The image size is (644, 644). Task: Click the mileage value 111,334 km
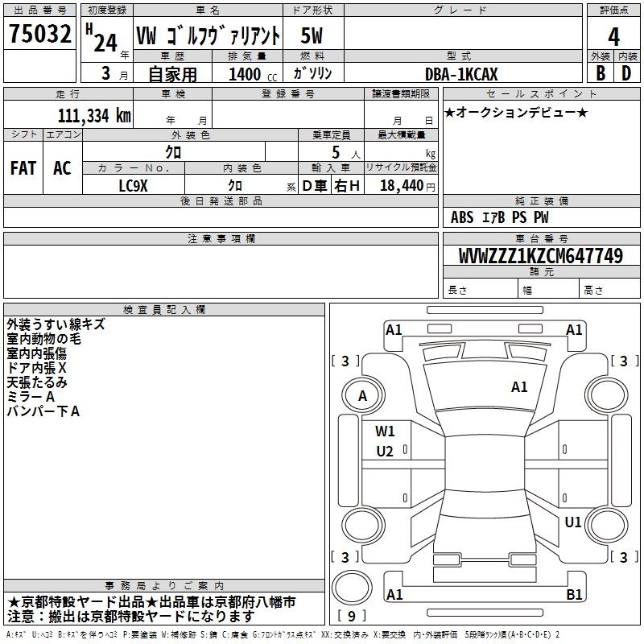pyautogui.click(x=94, y=115)
